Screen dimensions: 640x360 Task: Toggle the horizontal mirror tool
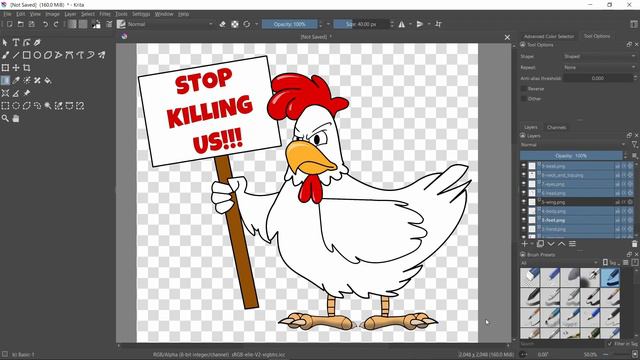[x=402, y=24]
